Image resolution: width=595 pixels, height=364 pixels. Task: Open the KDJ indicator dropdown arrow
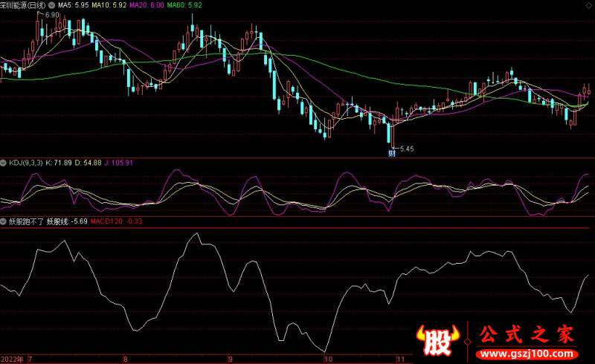coord(4,162)
